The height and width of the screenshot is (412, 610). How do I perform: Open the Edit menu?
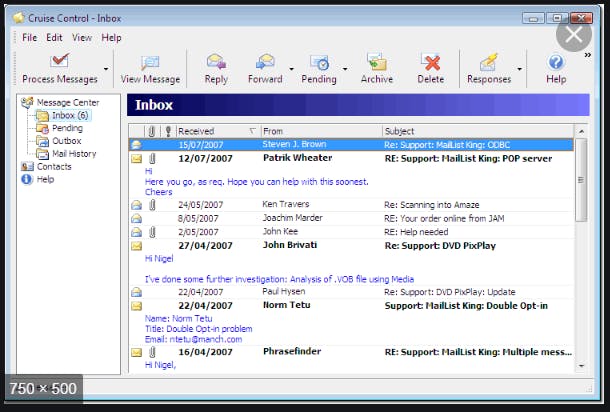(54, 38)
